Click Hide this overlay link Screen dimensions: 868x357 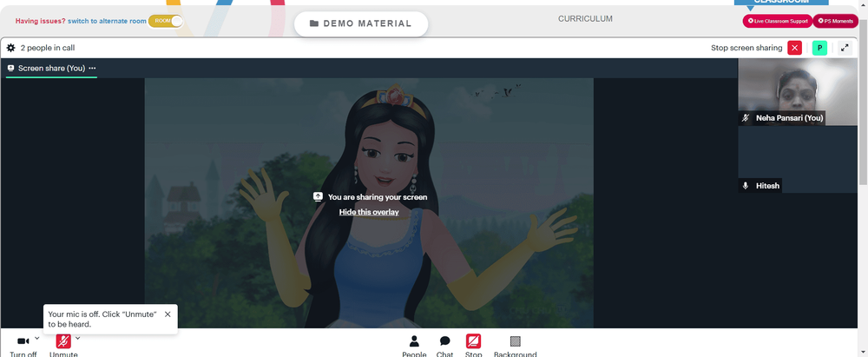point(369,212)
